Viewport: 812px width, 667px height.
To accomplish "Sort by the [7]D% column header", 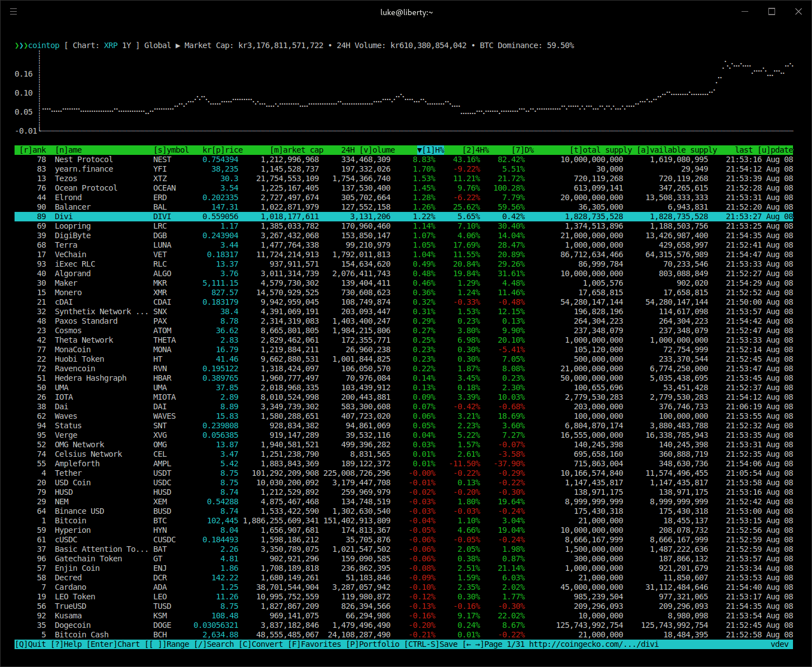I will pyautogui.click(x=522, y=150).
